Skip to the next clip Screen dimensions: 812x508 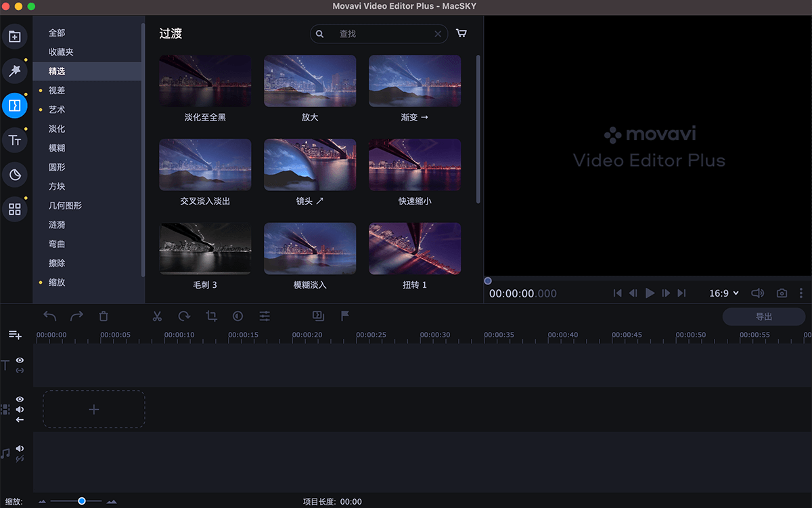click(682, 293)
